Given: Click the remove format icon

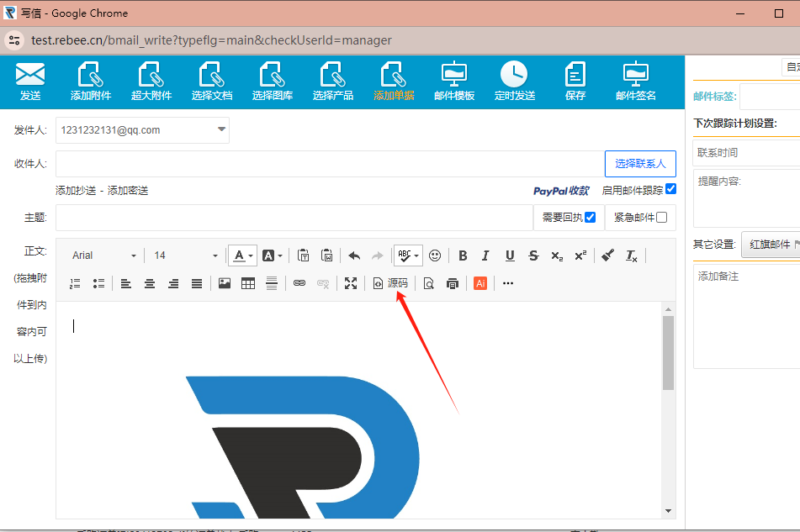Looking at the screenshot, I should (632, 255).
